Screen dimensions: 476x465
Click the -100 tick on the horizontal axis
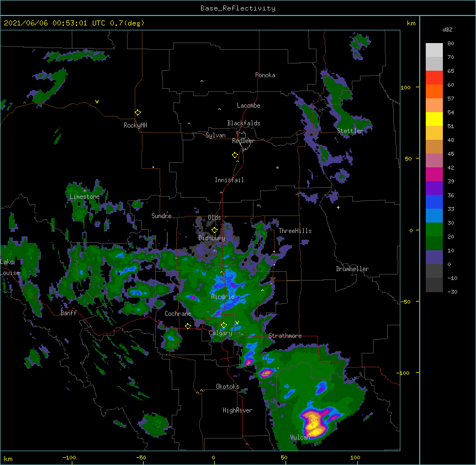(69, 457)
